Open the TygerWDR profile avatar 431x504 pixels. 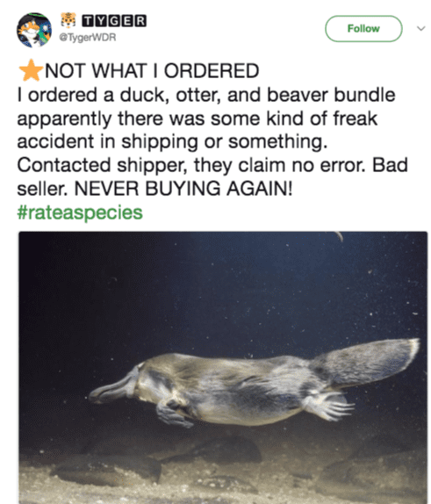coord(34,30)
